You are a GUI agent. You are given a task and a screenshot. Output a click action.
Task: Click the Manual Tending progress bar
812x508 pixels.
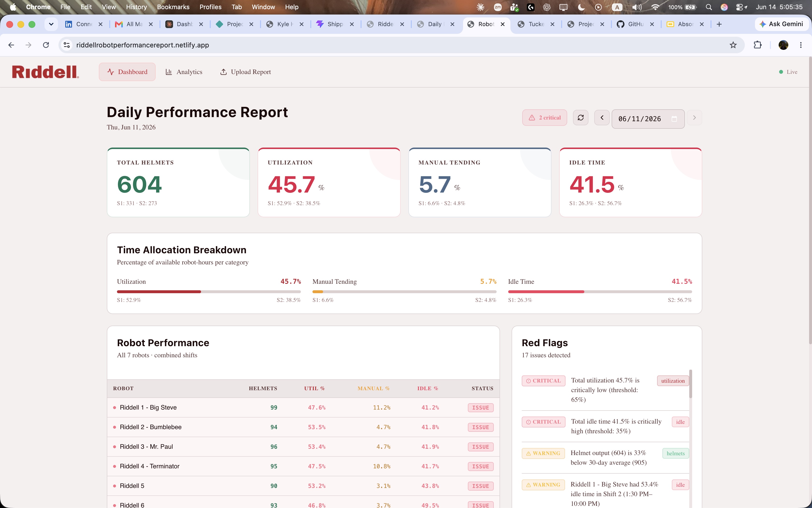click(x=404, y=292)
